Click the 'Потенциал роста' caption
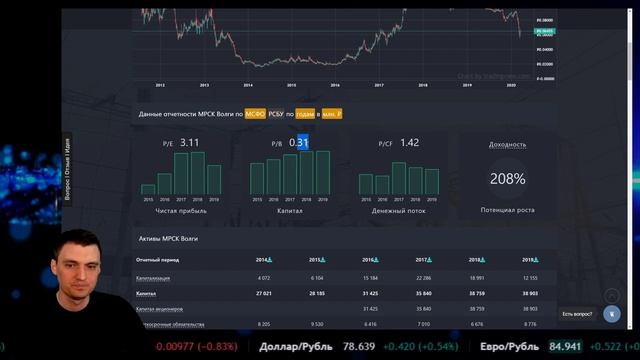The width and height of the screenshot is (640, 360). tap(507, 210)
